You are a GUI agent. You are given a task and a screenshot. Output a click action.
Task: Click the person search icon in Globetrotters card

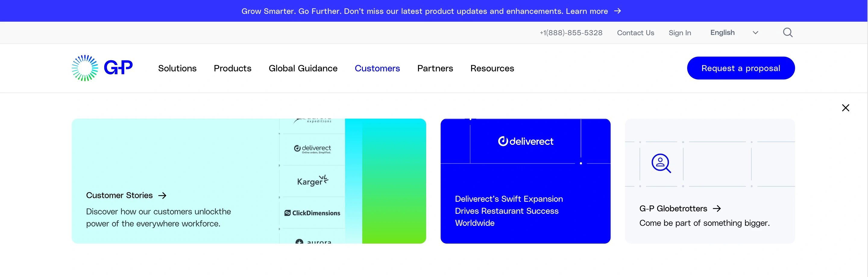661,163
